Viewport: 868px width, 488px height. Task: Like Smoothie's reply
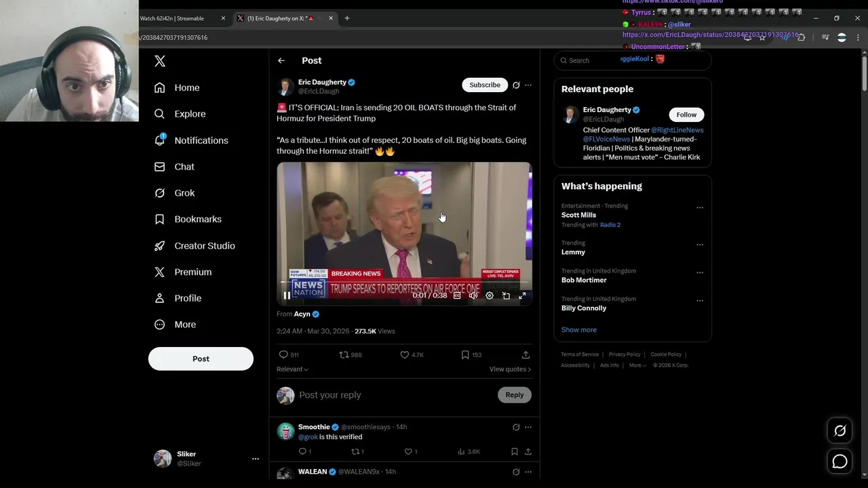coord(408,451)
